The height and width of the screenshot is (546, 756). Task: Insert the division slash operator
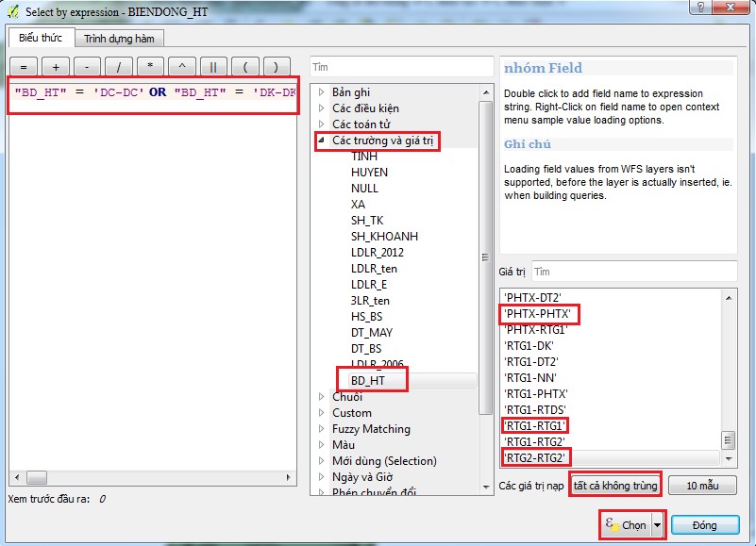(119, 67)
